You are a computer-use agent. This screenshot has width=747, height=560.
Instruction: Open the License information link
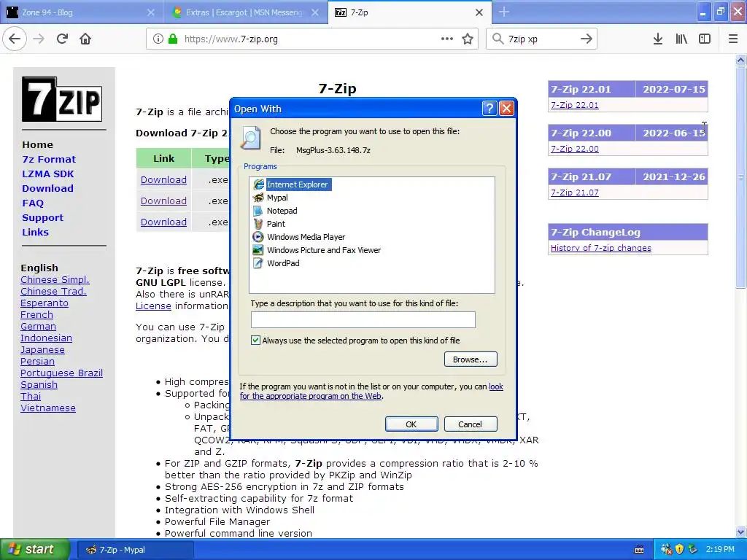click(153, 306)
